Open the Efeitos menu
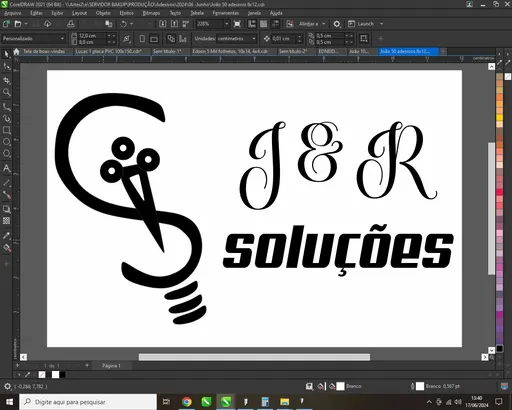The width and height of the screenshot is (512, 410). pyautogui.click(x=126, y=13)
